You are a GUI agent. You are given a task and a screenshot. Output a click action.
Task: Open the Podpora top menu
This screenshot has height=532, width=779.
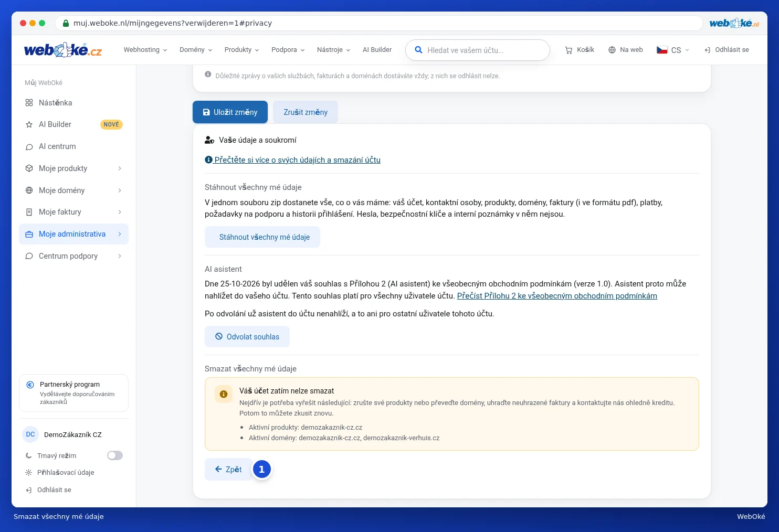coord(288,50)
